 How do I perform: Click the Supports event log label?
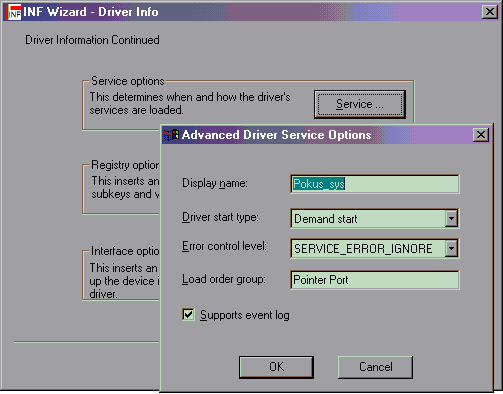point(245,315)
